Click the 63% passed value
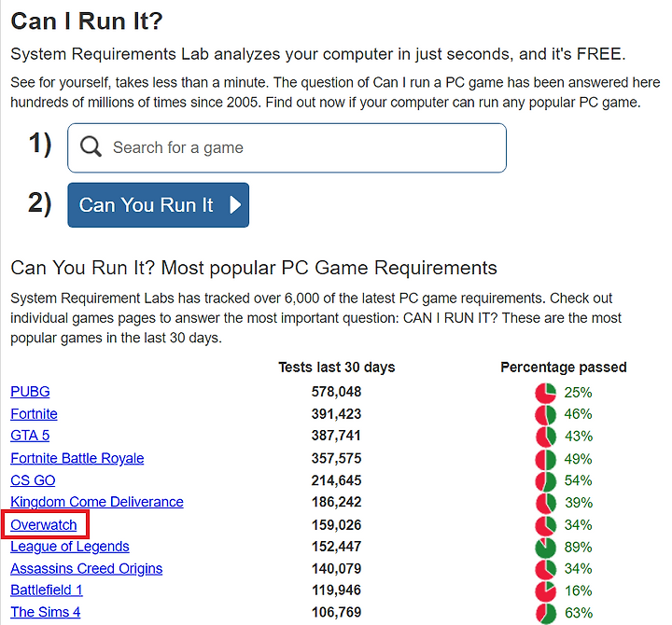672x625 pixels. click(578, 613)
